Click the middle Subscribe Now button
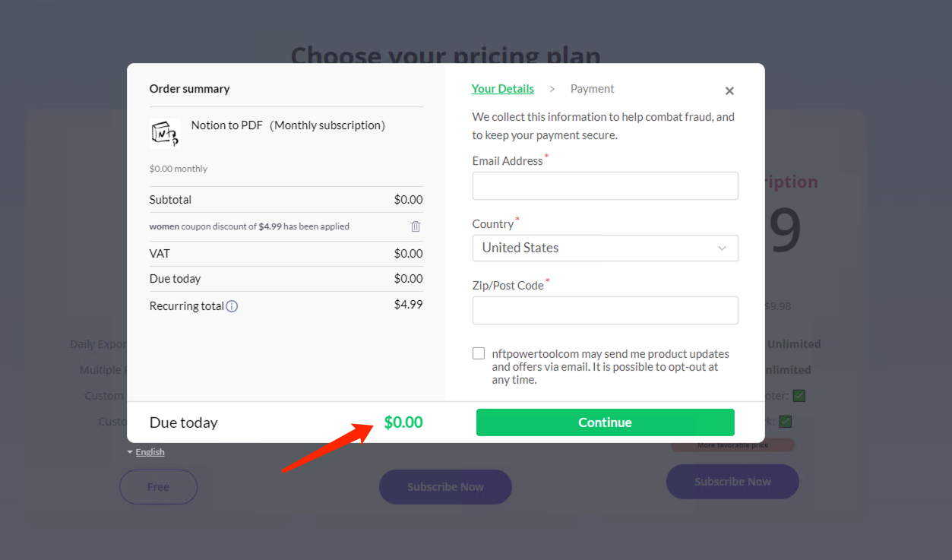 click(445, 486)
